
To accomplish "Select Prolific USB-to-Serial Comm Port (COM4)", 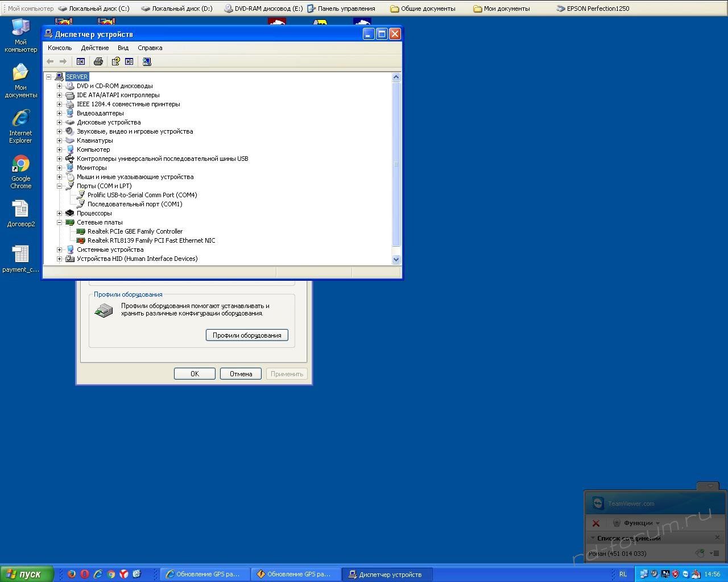I will 142,195.
